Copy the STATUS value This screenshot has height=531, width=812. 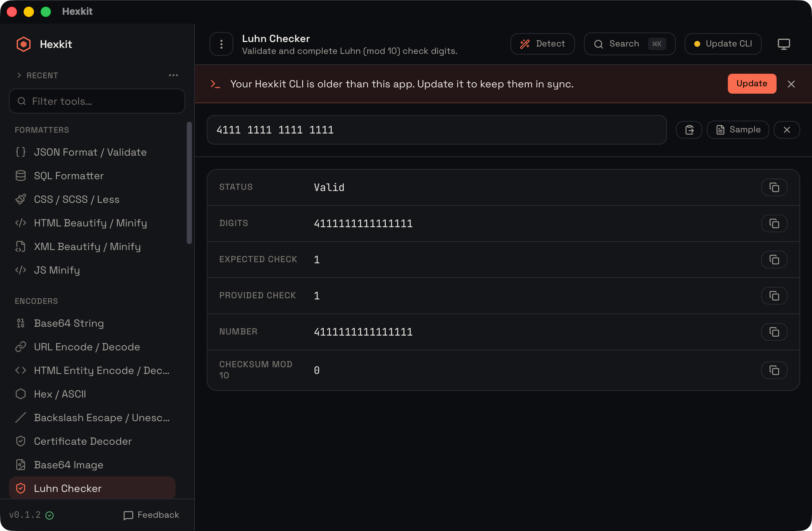(x=774, y=187)
